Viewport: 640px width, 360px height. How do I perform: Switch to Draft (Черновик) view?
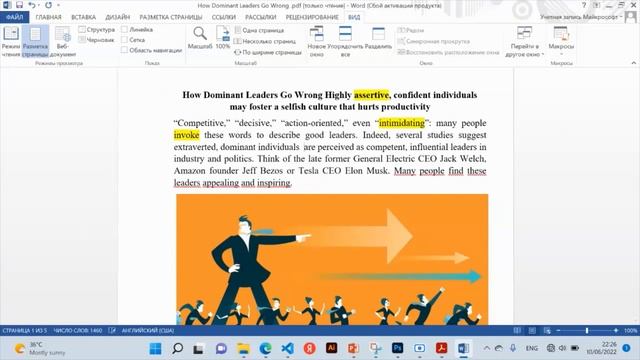point(97,40)
